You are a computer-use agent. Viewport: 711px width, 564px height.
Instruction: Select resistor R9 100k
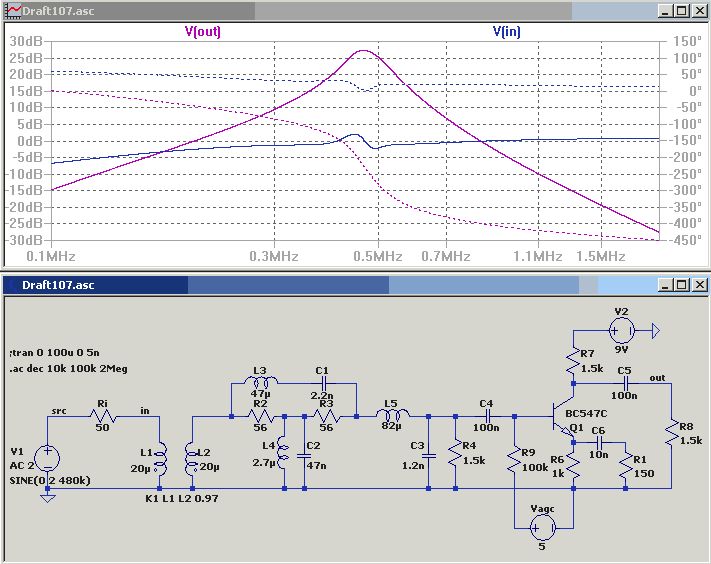point(515,458)
